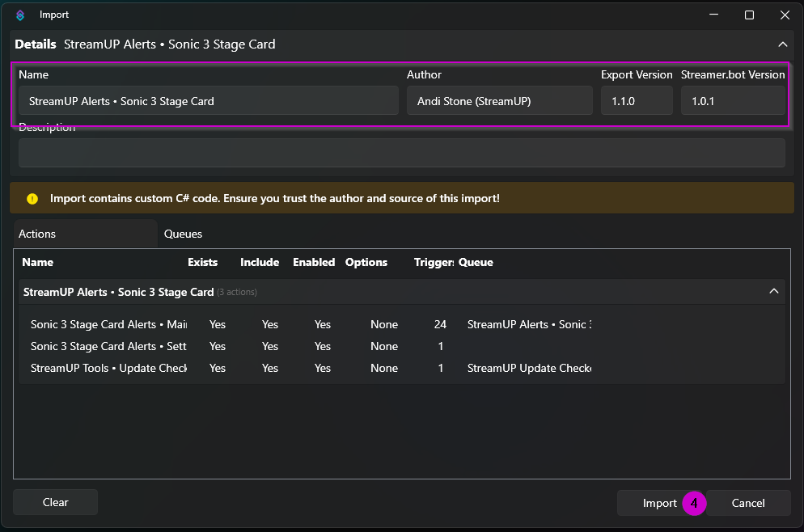Screen dimensions: 804x532
Task: Toggle Include for Sonic 3 Stage Card Alerts • Main row
Action: pyautogui.click(x=269, y=324)
